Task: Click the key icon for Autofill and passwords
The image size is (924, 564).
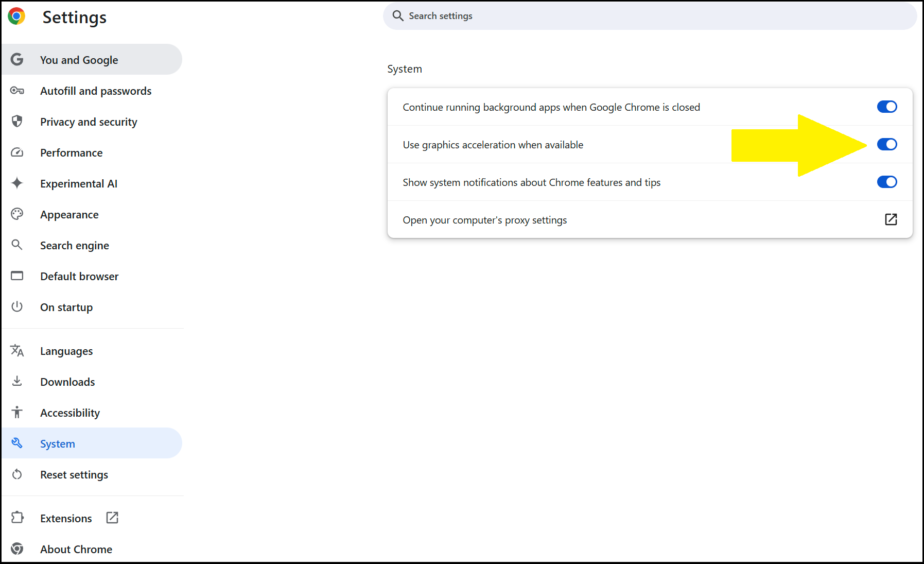Action: pyautogui.click(x=17, y=91)
